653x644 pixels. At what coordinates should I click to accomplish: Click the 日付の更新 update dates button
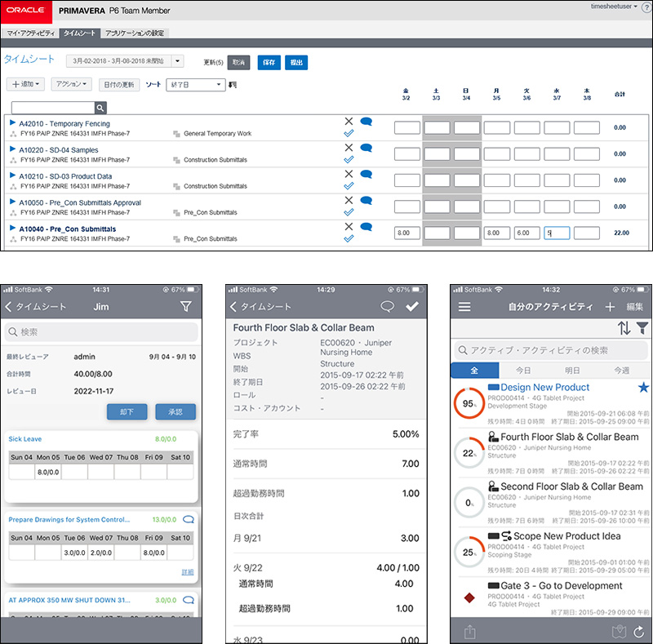tap(119, 85)
